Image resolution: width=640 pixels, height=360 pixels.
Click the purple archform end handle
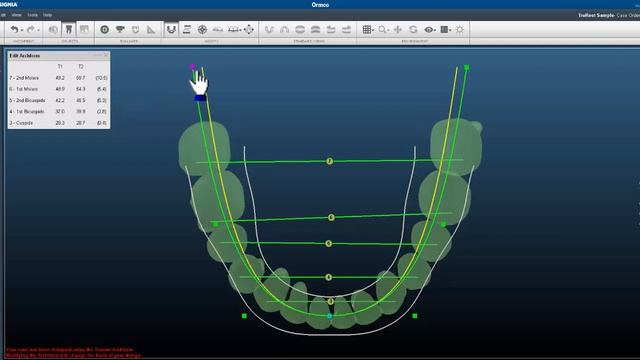tap(192, 67)
